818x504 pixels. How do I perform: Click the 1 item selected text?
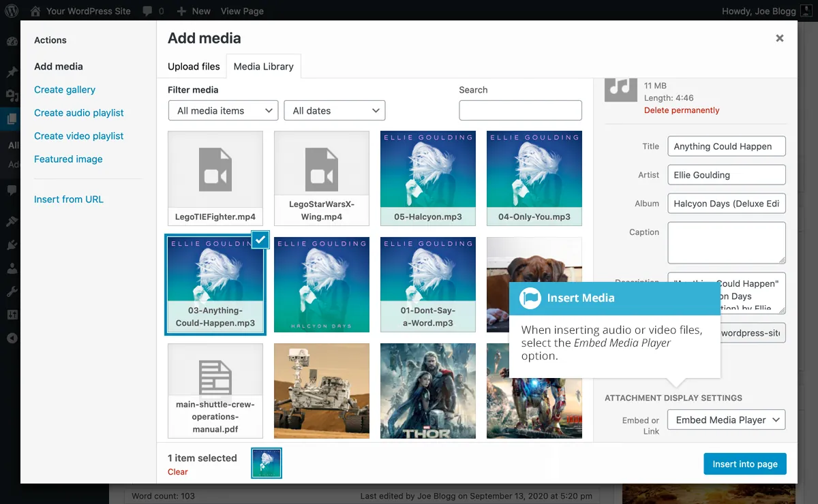click(202, 458)
